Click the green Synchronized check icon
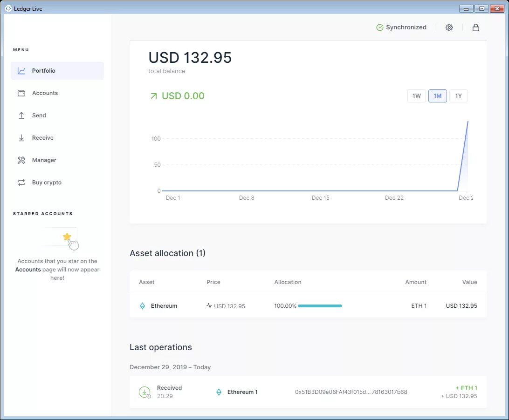509x420 pixels. [x=380, y=27]
